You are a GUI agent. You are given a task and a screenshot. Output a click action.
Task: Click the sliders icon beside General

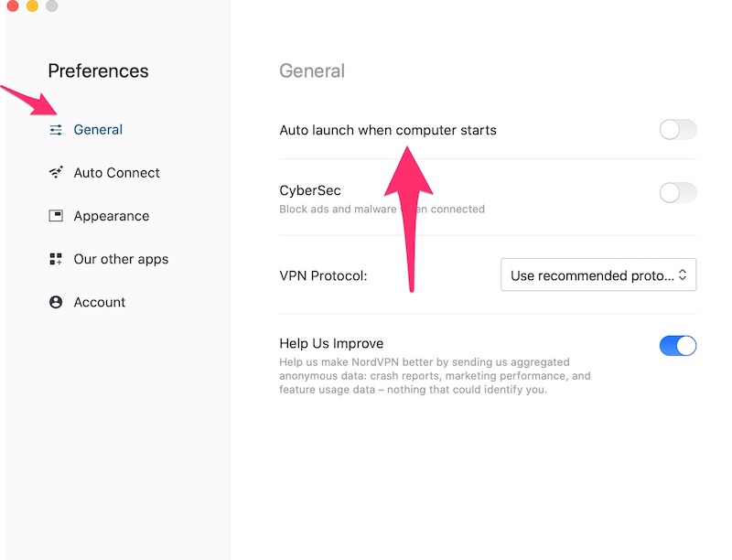click(56, 130)
